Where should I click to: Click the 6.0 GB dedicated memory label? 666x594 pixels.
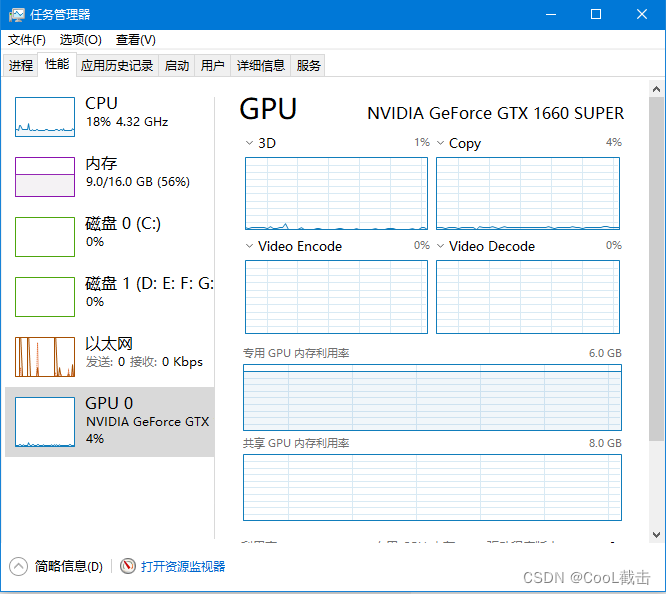[x=605, y=353]
